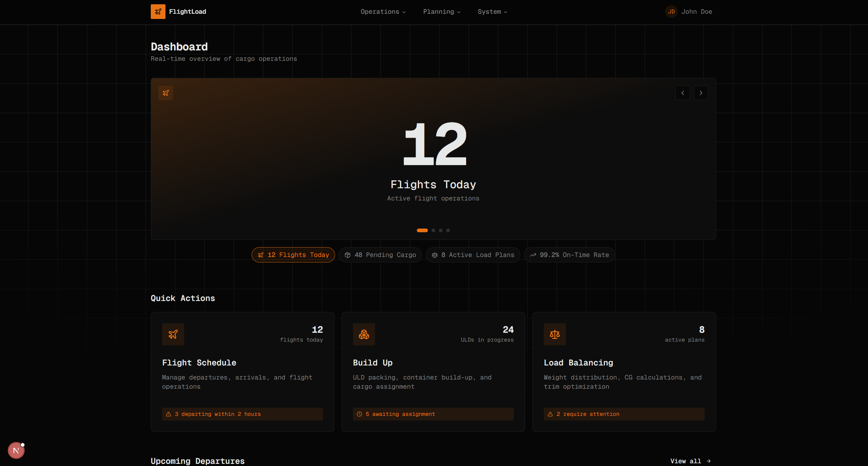The image size is (868, 466).
Task: Open the Build Up card title
Action: tap(372, 362)
